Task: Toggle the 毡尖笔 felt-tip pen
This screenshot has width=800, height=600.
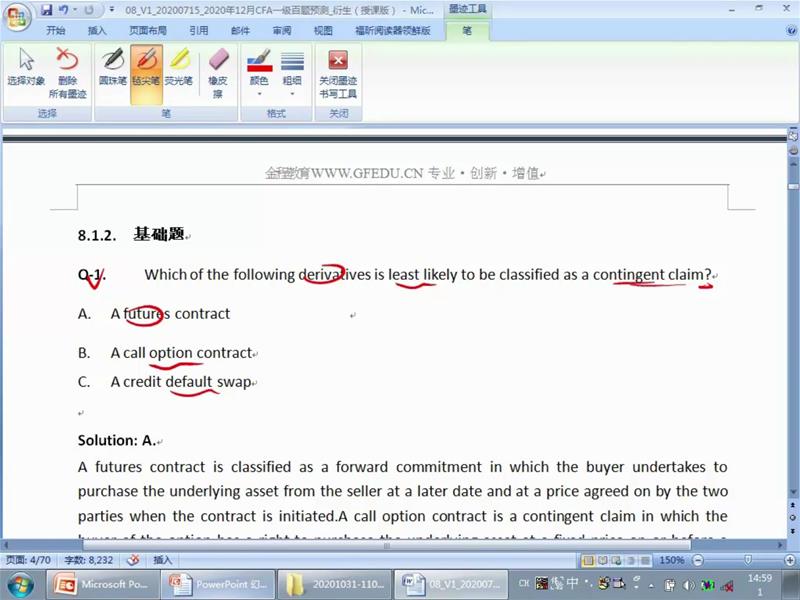Action: pos(146,74)
